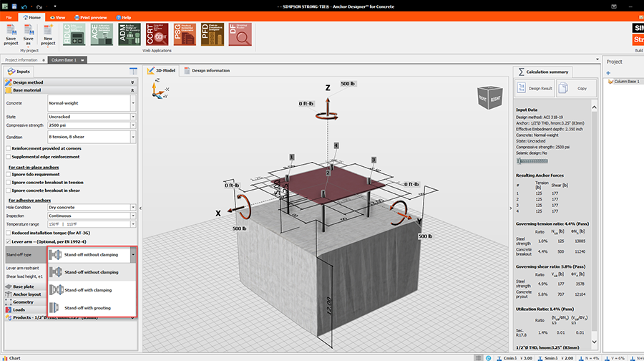Switch to the Project information tab
The image size is (644, 361).
(24, 60)
